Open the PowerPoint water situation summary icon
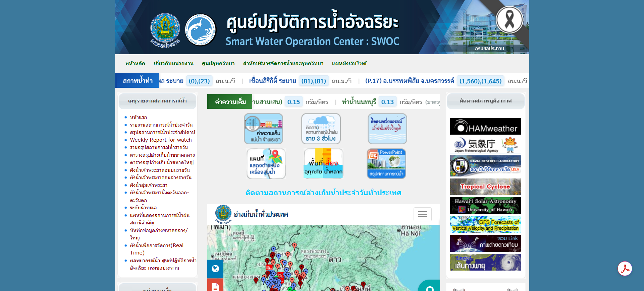644x291 pixels. pos(386,164)
